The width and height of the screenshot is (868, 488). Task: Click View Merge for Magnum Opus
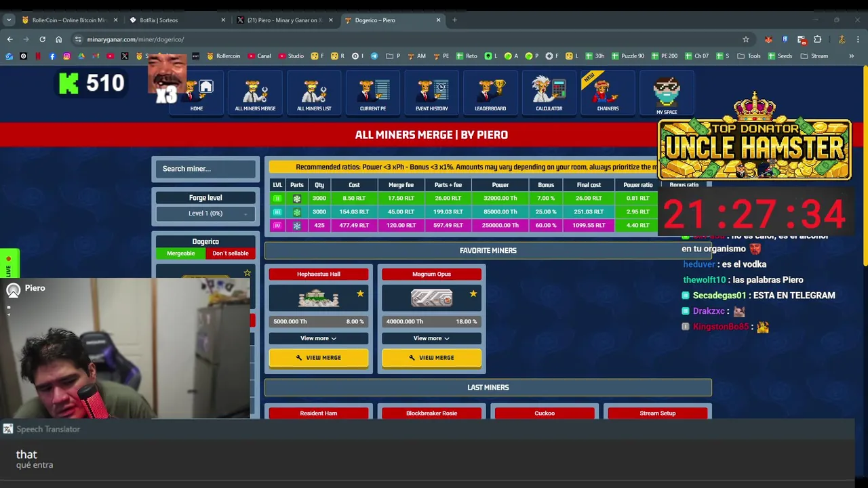431,358
